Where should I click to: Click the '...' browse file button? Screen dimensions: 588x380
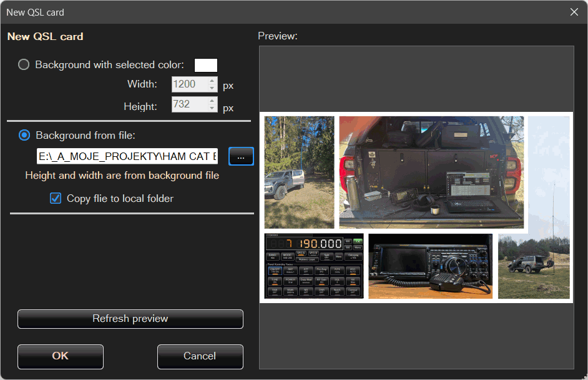pyautogui.click(x=241, y=156)
